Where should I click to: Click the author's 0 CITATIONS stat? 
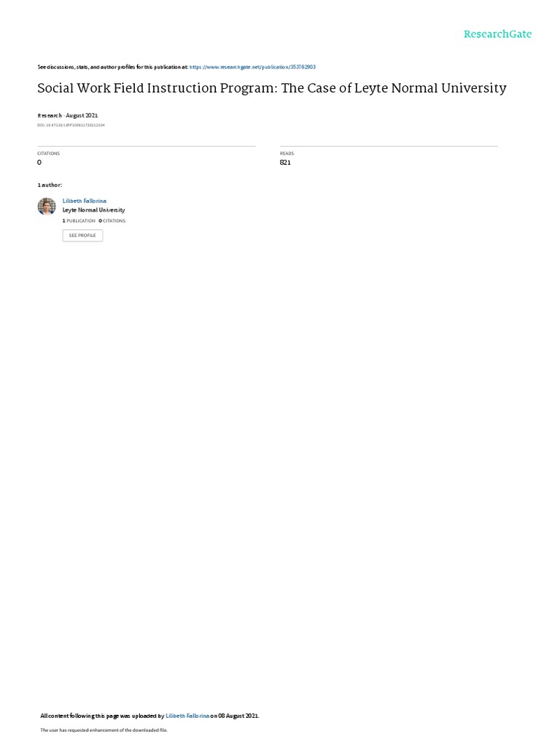tap(112, 221)
